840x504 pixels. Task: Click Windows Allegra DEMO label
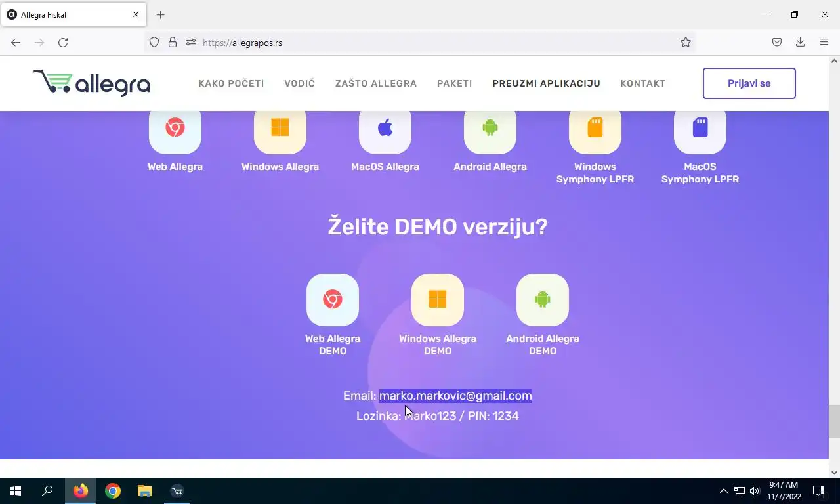point(438,345)
